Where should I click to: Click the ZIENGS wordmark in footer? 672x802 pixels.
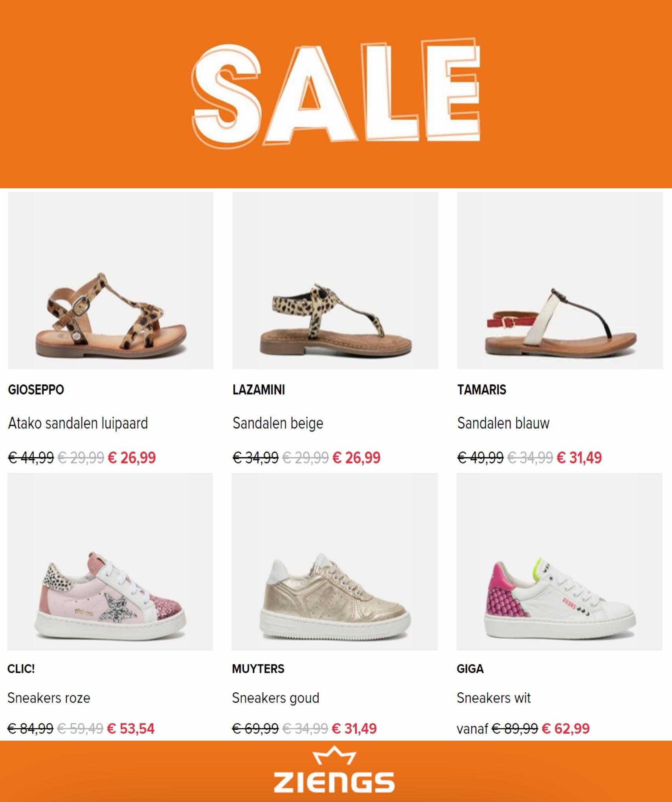(x=334, y=782)
